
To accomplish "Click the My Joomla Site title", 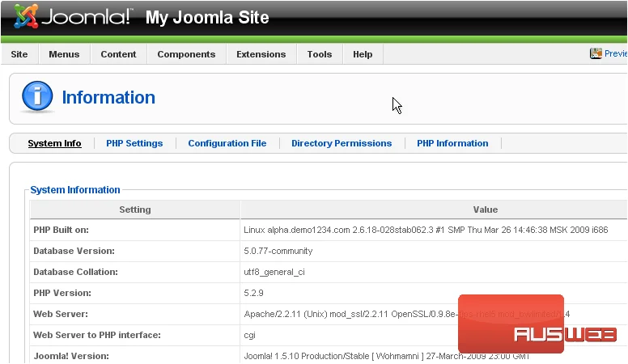I will (207, 18).
